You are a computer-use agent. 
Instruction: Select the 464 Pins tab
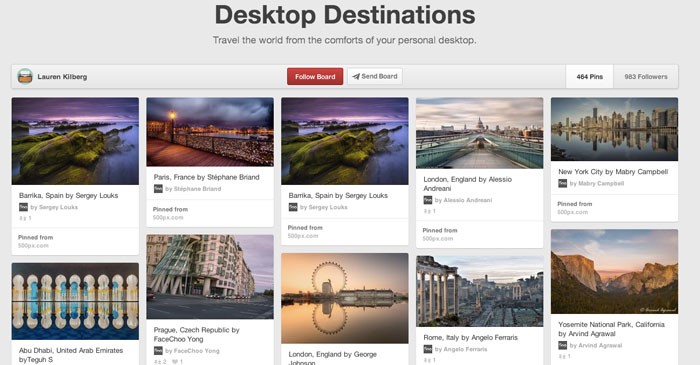click(589, 77)
